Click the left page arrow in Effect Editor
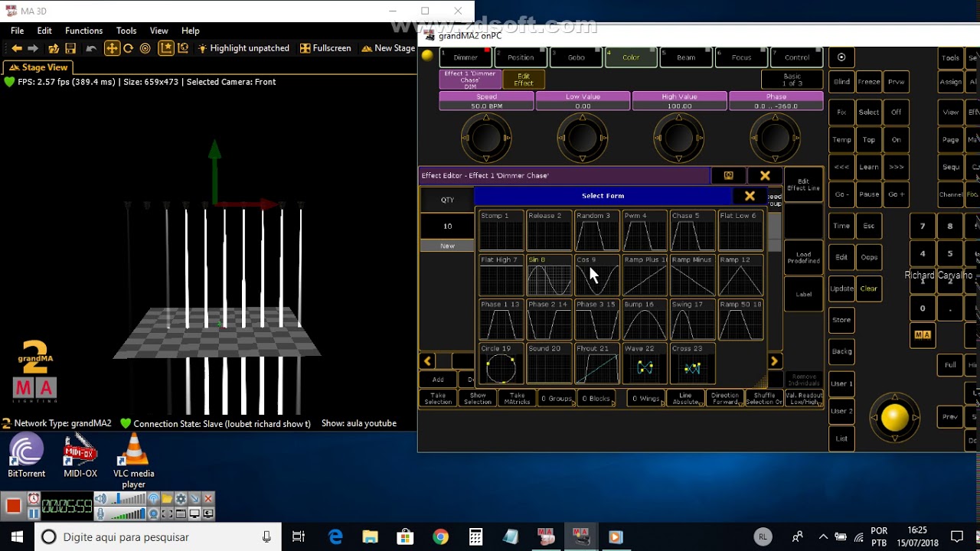980x551 pixels. pos(428,361)
